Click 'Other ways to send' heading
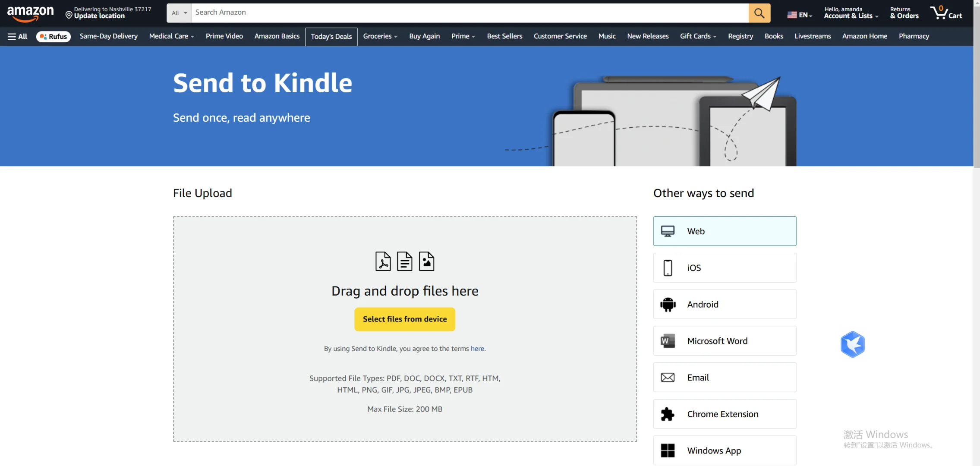This screenshot has height=466, width=980. 703,193
